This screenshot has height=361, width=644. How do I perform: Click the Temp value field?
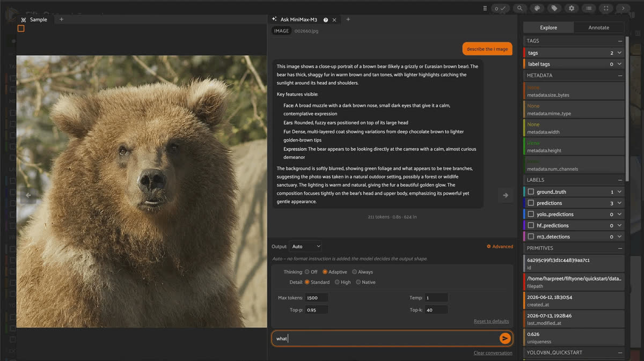tap(436, 298)
